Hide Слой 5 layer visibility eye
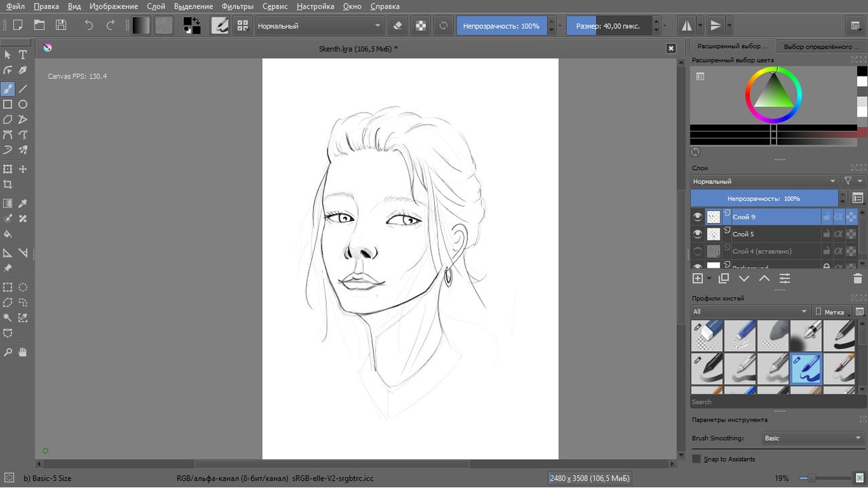Viewport: 868px width, 488px height. (x=697, y=234)
